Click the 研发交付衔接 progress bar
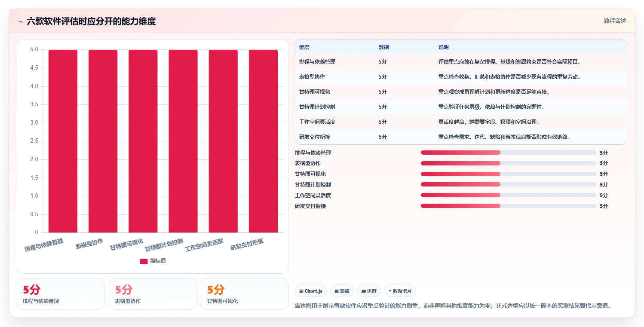The width and height of the screenshot is (644, 327). click(509, 206)
